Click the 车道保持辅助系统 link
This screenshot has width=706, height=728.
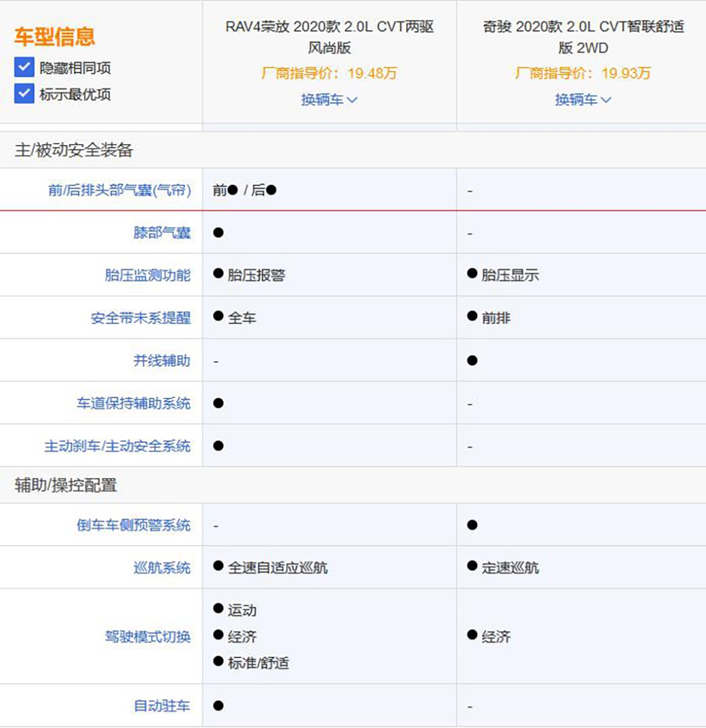tap(134, 403)
